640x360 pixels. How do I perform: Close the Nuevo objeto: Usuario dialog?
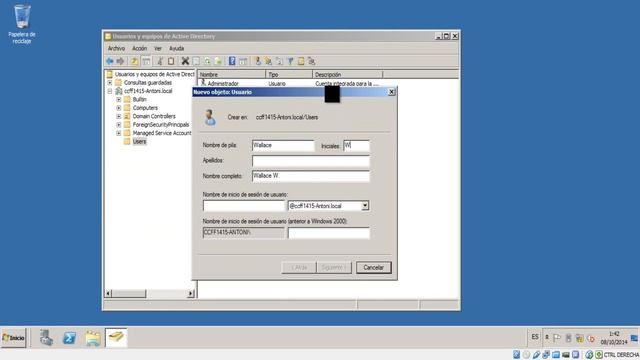pyautogui.click(x=391, y=92)
